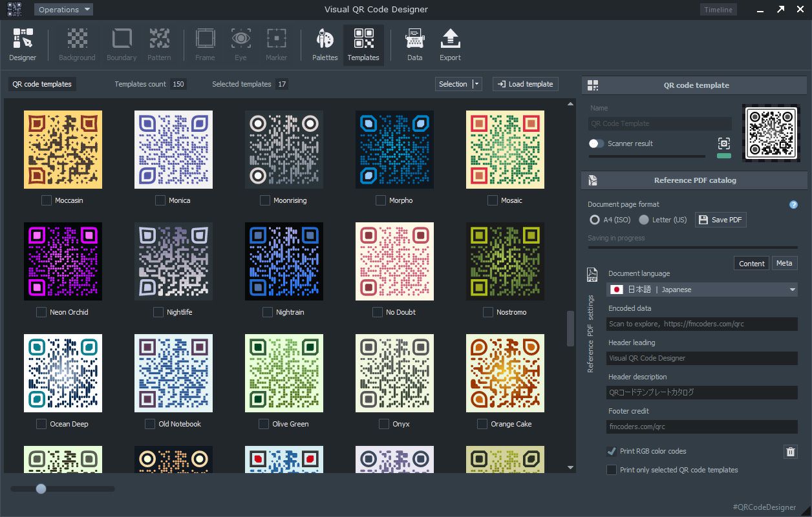Check the Morpho template checkbox
The image size is (812, 517).
click(x=381, y=200)
